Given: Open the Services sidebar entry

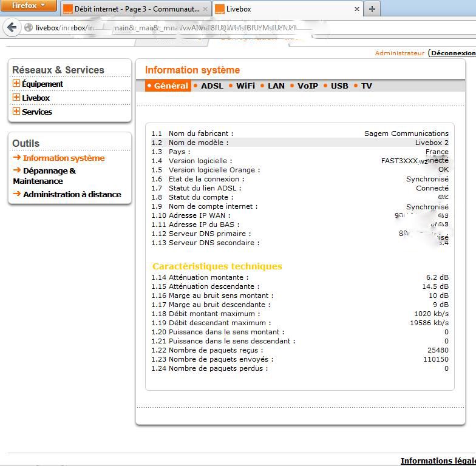Looking at the screenshot, I should (37, 112).
